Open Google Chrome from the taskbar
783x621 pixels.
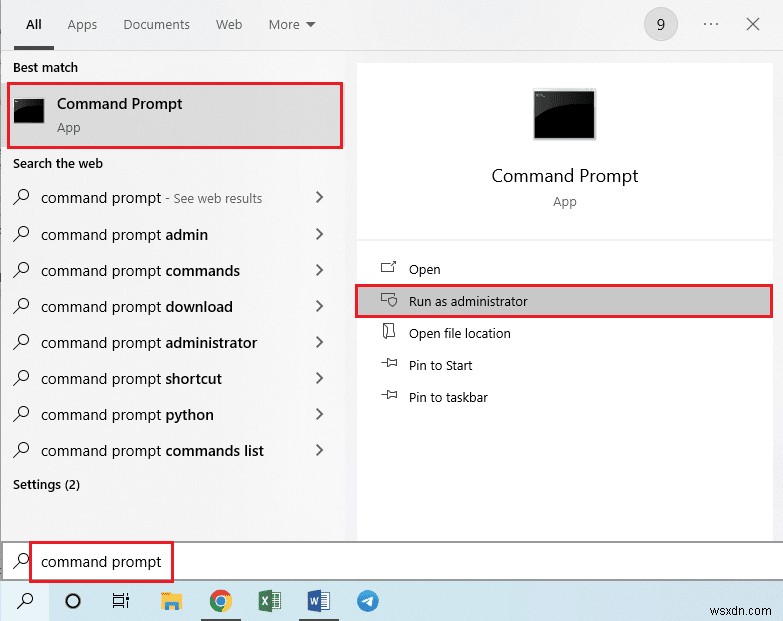point(220,601)
